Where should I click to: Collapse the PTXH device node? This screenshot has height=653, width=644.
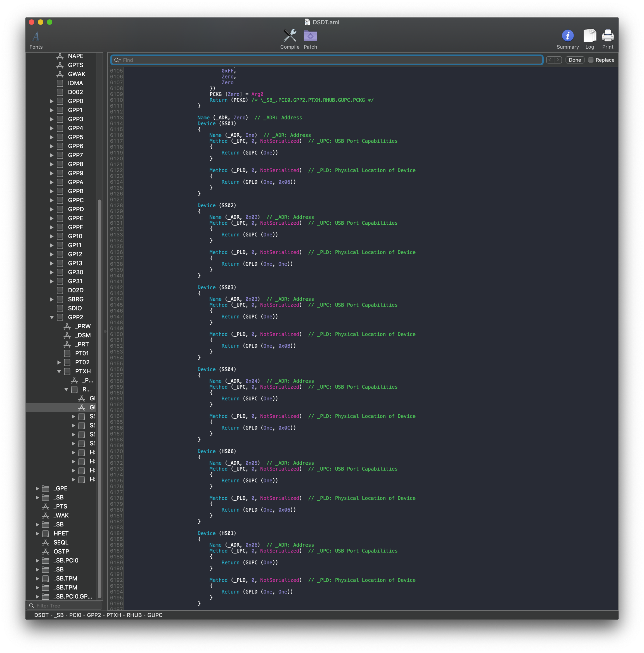59,371
